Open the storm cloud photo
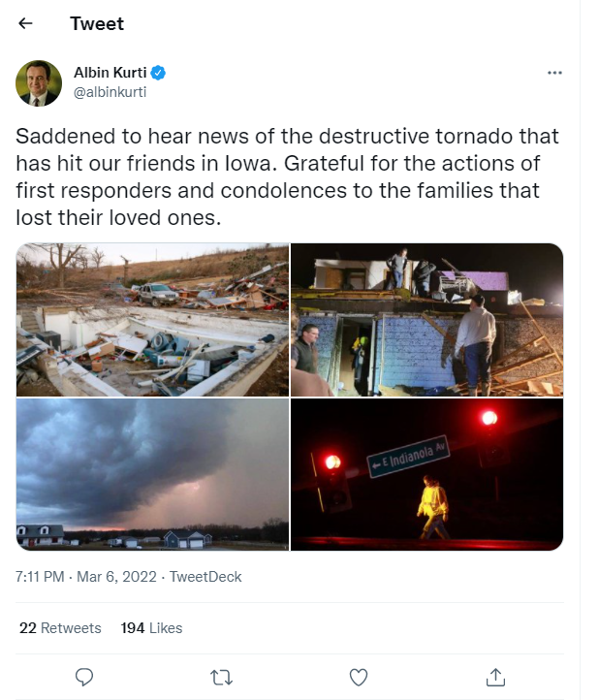The width and height of the screenshot is (599, 700). (152, 475)
